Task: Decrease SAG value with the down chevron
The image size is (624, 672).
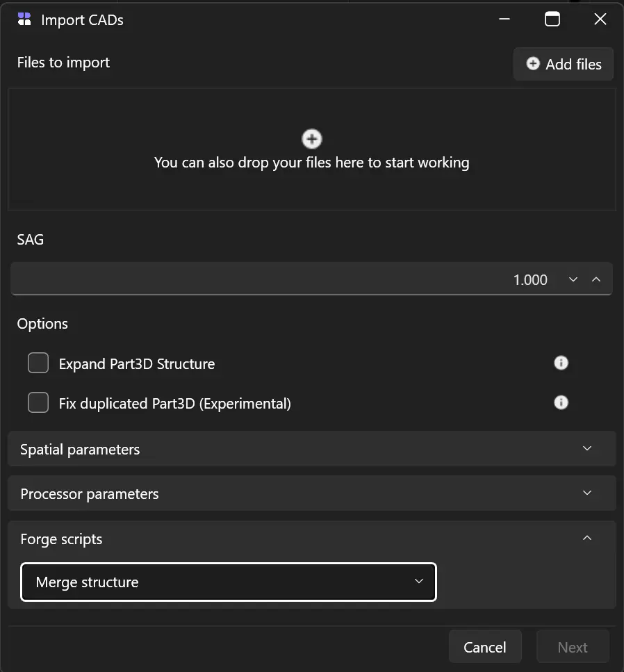Action: [573, 279]
